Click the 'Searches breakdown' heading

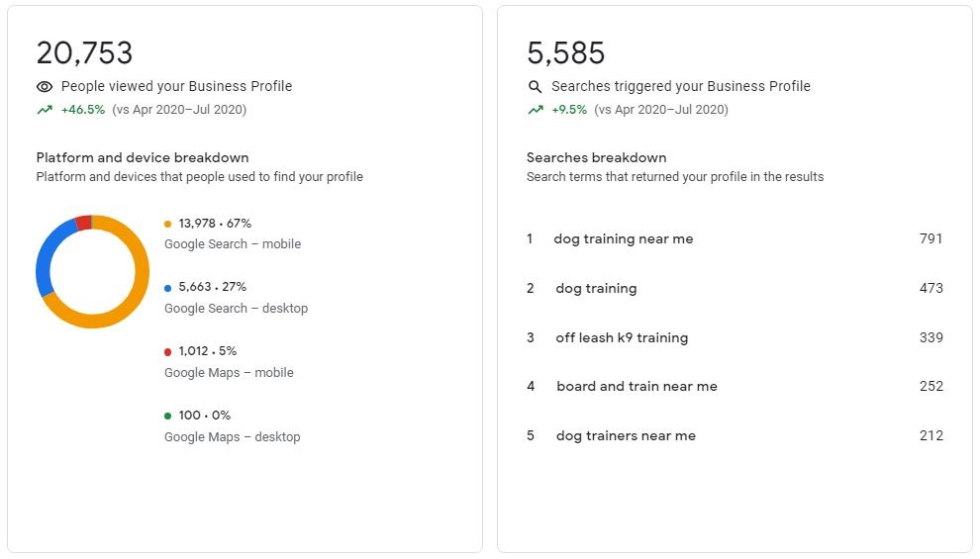point(596,157)
